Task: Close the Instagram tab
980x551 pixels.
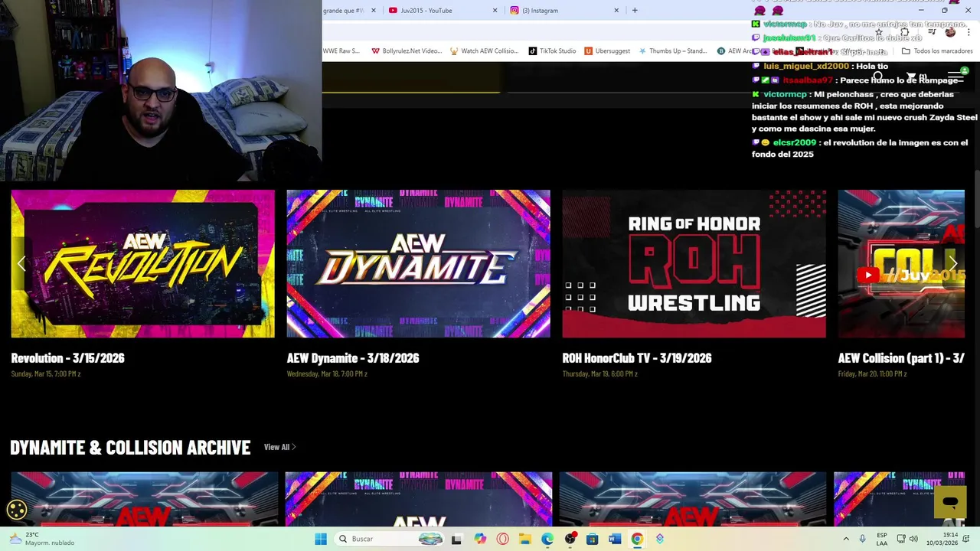Action: tap(616, 11)
